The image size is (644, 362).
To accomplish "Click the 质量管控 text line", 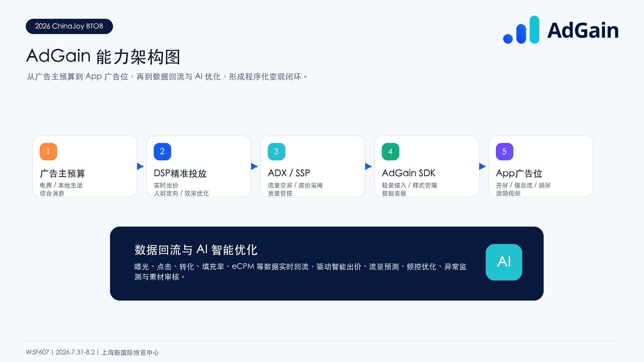I will 280,193.
